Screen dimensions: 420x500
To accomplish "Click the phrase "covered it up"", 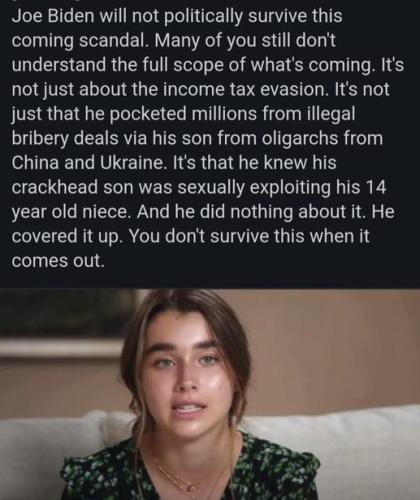I will [66, 236].
